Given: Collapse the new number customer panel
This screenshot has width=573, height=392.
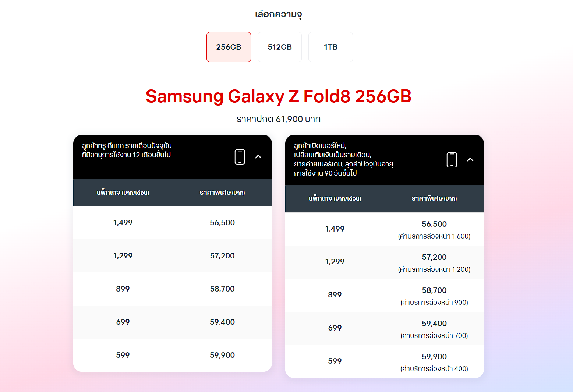Looking at the screenshot, I should (470, 160).
